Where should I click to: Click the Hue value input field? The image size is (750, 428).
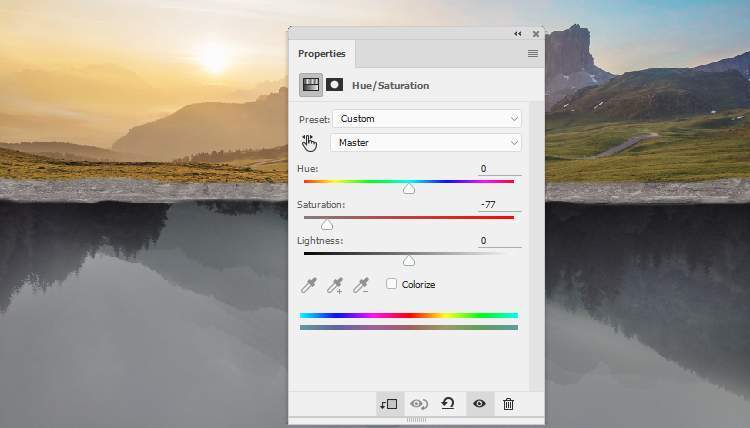pyautogui.click(x=498, y=169)
